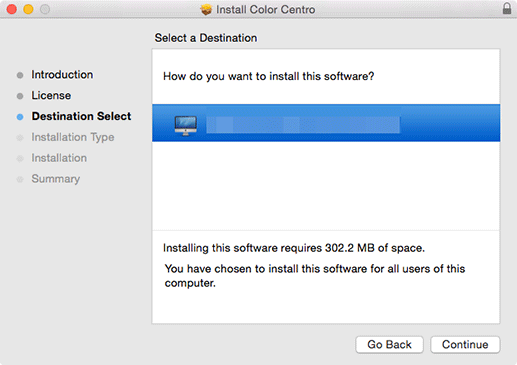The image size is (517, 365).
Task: Click the lock icon in title bar
Action: [x=507, y=8]
